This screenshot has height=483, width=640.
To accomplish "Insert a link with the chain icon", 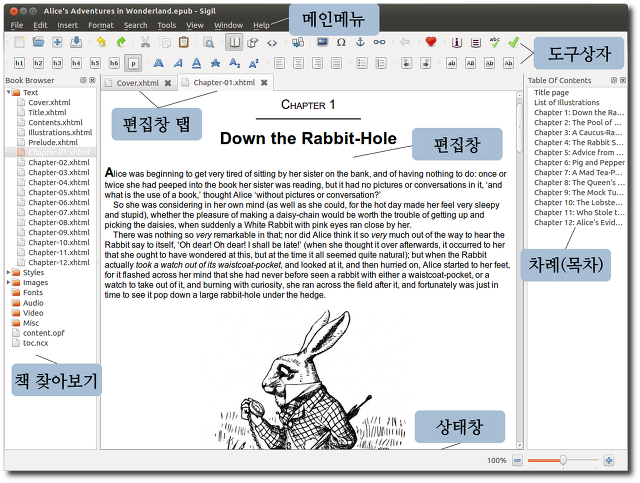I will click(x=379, y=42).
